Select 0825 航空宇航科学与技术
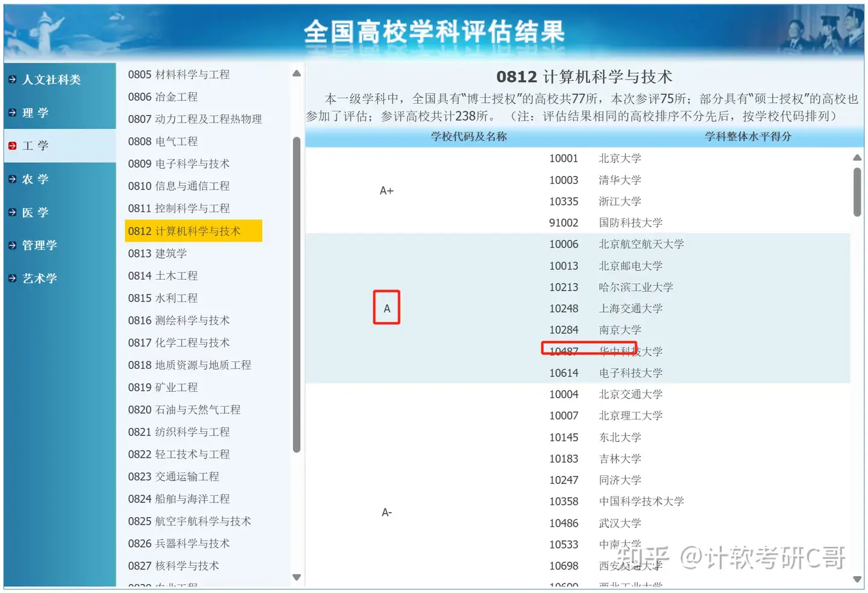Image resolution: width=868 pixels, height=593 pixels. (x=189, y=521)
